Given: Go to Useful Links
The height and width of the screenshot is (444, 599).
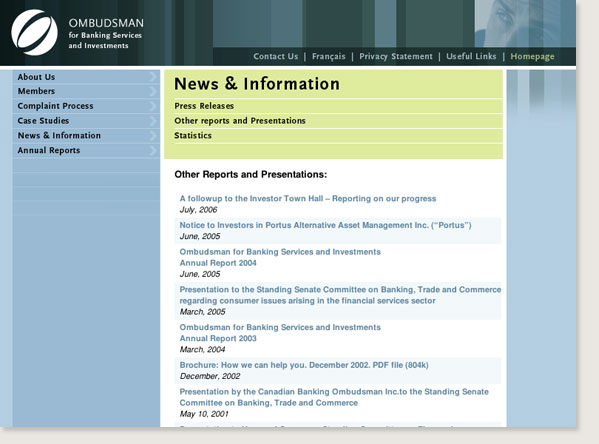Looking at the screenshot, I should point(471,57).
